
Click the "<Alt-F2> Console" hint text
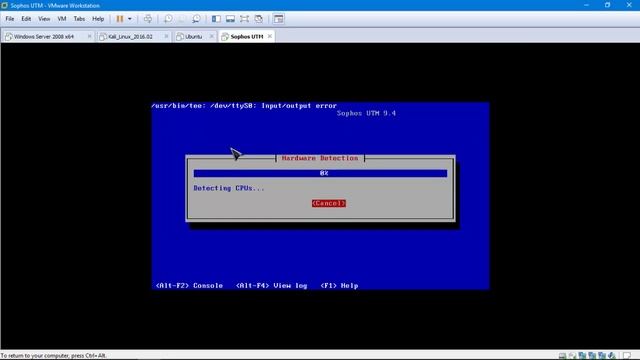[x=189, y=286]
